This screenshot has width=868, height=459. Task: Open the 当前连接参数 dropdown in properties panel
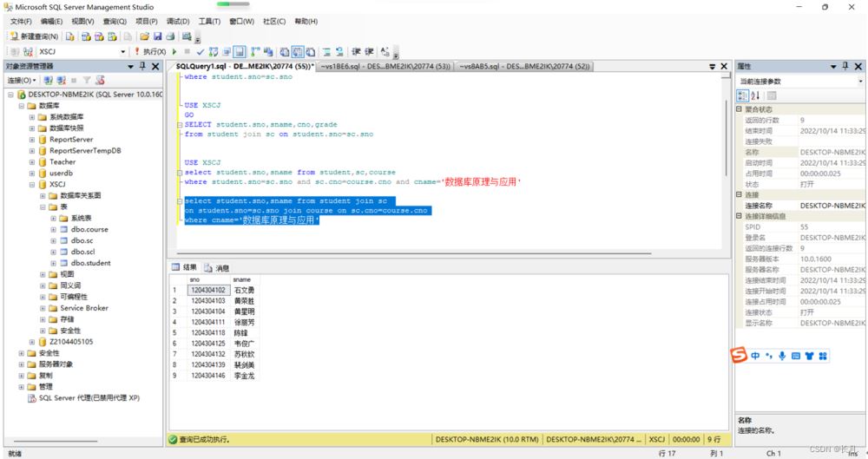click(858, 81)
